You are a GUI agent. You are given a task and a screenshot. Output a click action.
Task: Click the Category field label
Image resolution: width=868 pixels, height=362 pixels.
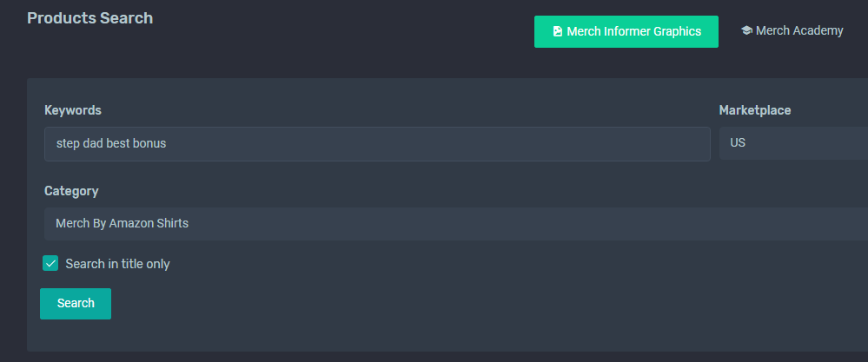click(71, 191)
